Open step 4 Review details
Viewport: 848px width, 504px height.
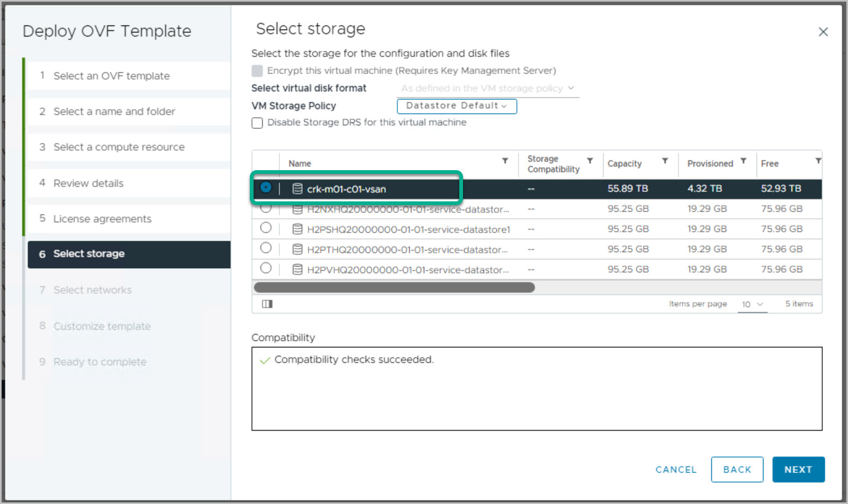click(x=88, y=183)
